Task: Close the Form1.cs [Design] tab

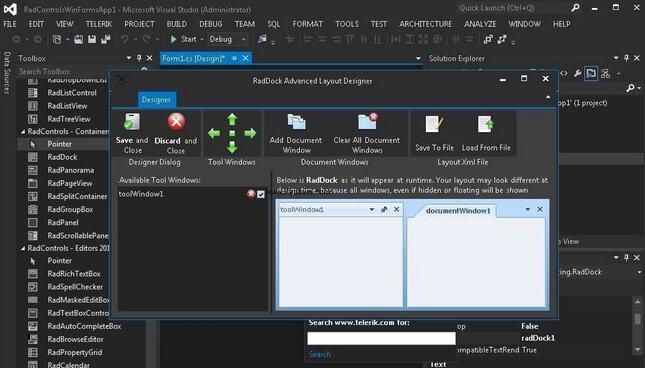Action: pos(246,58)
